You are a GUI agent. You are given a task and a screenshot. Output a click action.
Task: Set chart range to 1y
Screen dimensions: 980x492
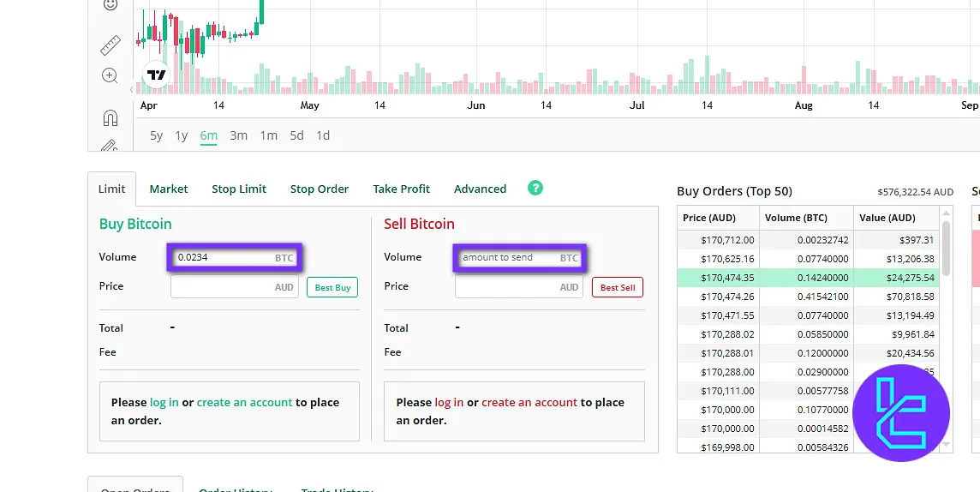[x=182, y=135]
